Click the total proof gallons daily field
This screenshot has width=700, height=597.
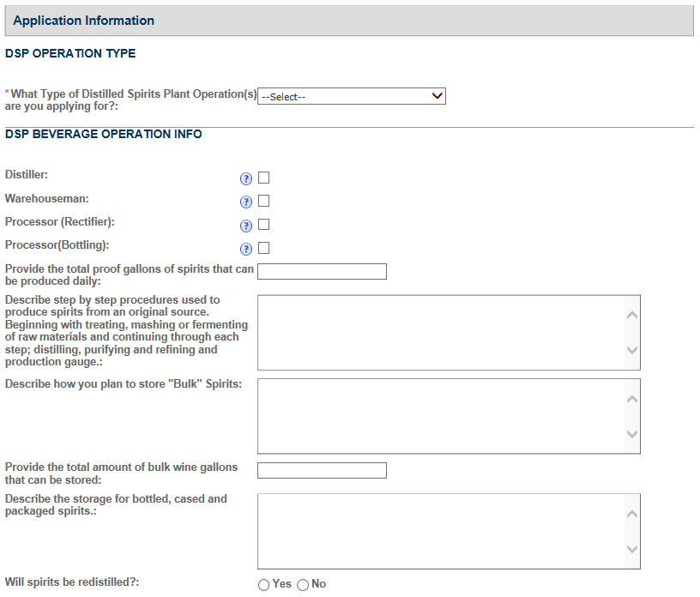tap(322, 272)
